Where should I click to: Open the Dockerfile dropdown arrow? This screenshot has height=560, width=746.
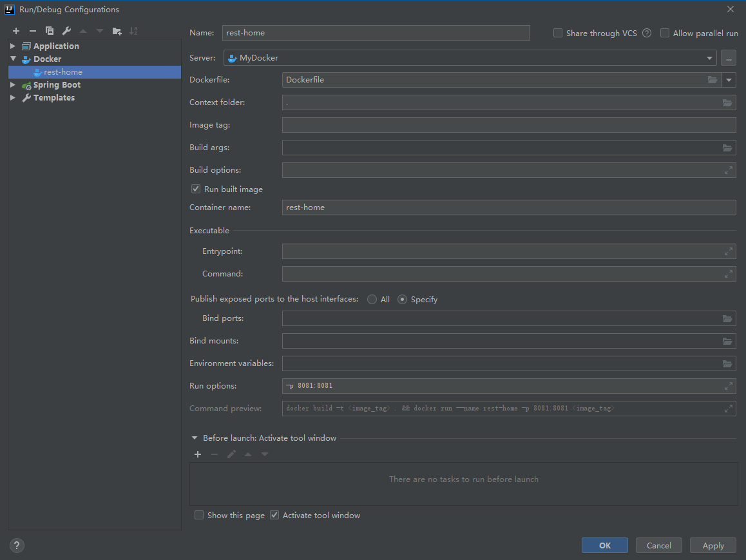pyautogui.click(x=729, y=80)
